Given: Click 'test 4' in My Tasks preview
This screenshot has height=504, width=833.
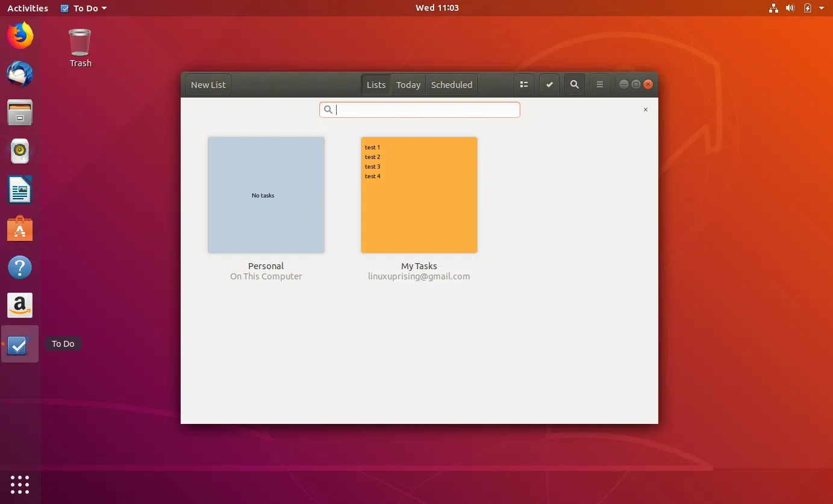Looking at the screenshot, I should click(x=372, y=176).
